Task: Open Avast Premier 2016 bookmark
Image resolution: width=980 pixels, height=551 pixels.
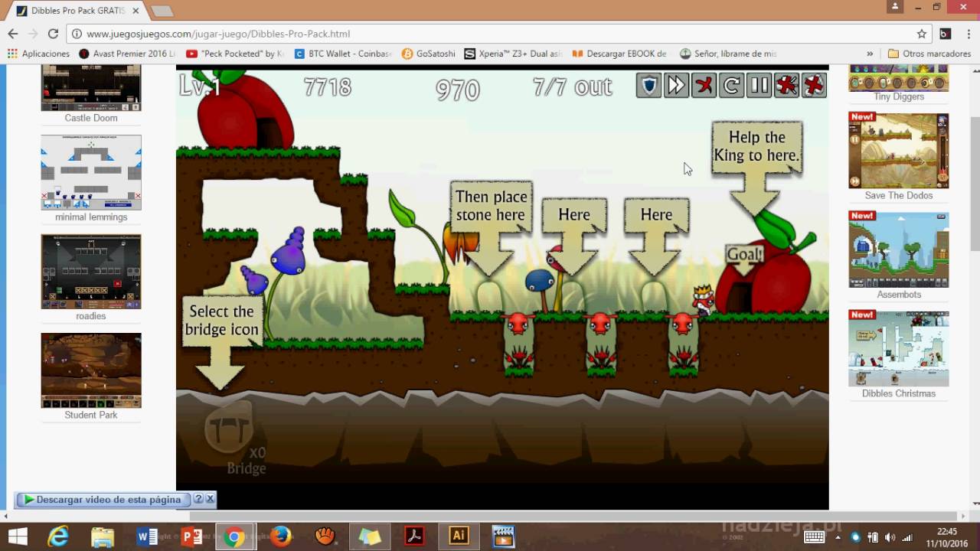Action: click(127, 54)
